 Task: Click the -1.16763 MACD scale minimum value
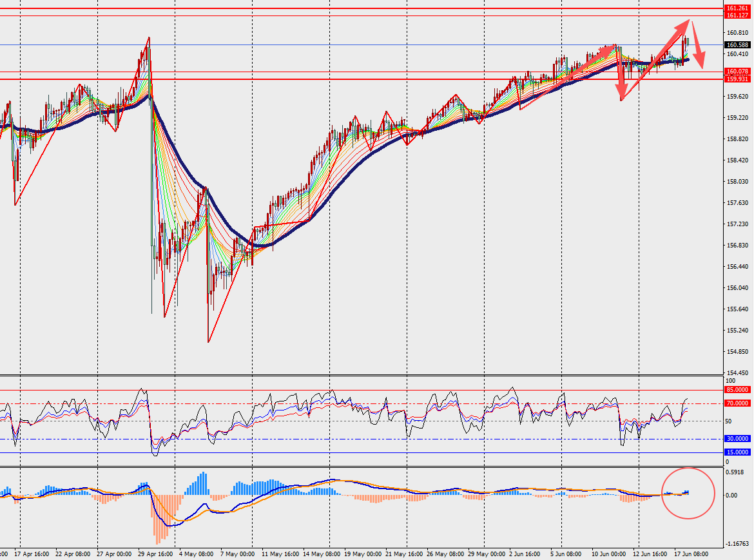[738, 544]
